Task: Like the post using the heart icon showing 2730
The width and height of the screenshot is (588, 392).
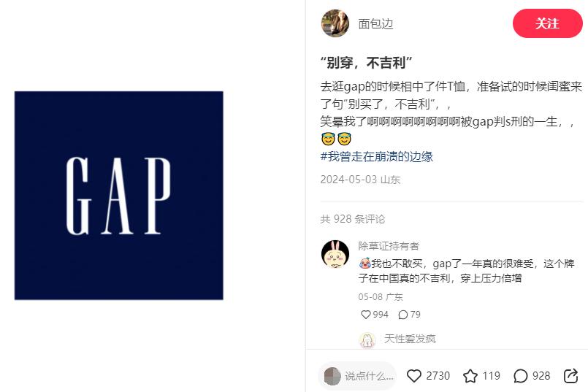Action: click(414, 375)
